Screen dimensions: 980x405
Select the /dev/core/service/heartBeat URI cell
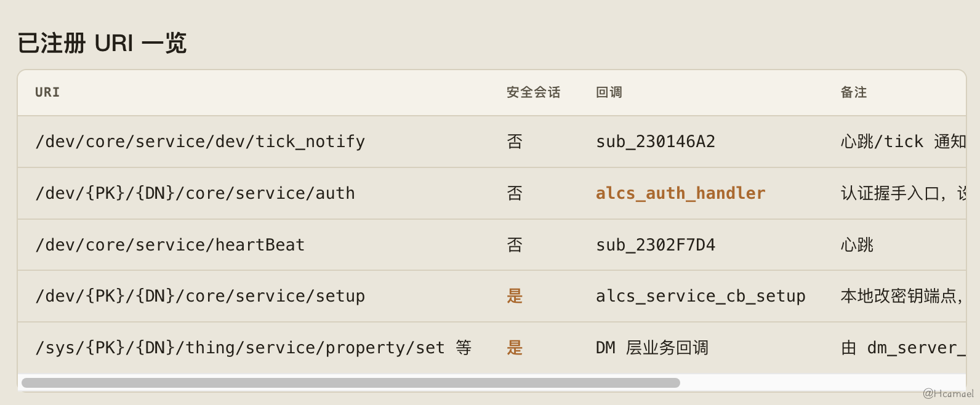click(x=170, y=245)
